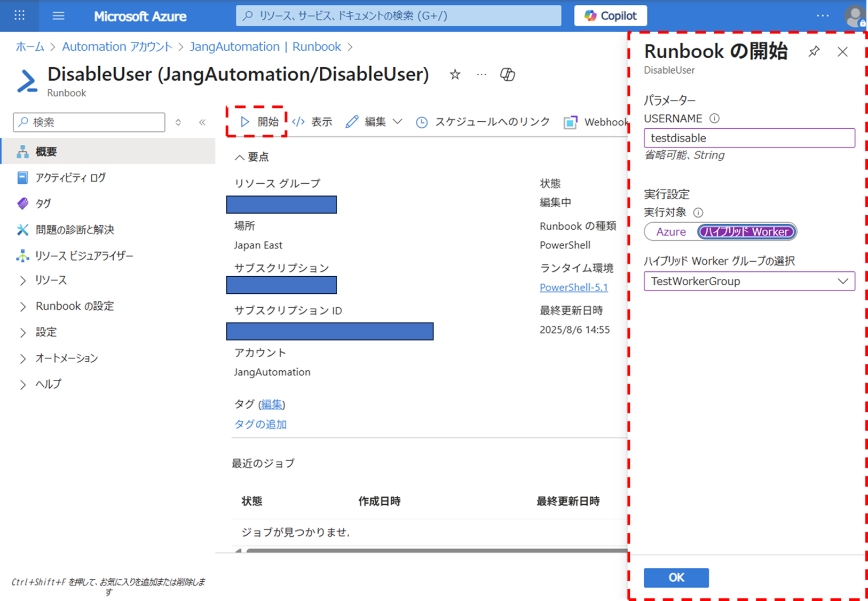Open USERNAME parameter info tooltip
The image size is (868, 601).
pyautogui.click(x=714, y=118)
